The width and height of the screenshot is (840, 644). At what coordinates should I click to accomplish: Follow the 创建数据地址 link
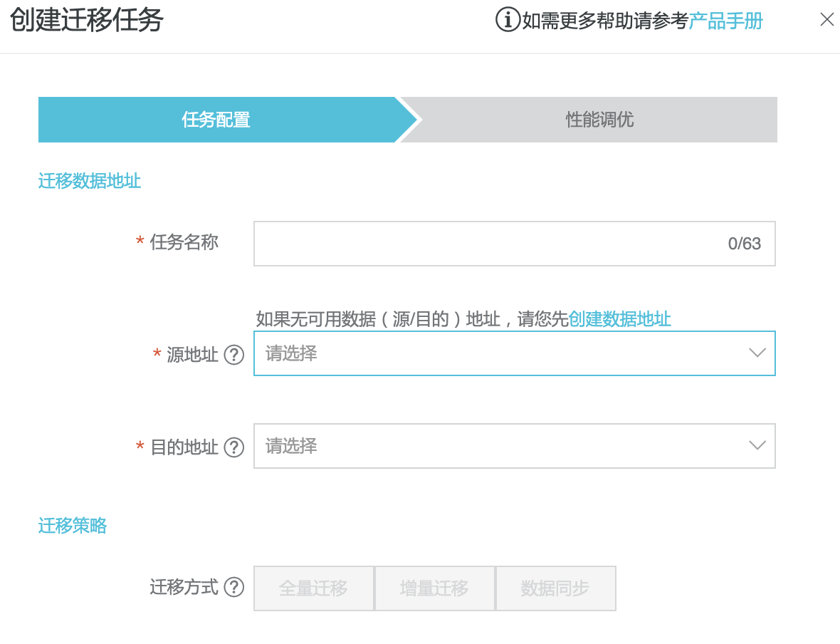[x=619, y=319]
